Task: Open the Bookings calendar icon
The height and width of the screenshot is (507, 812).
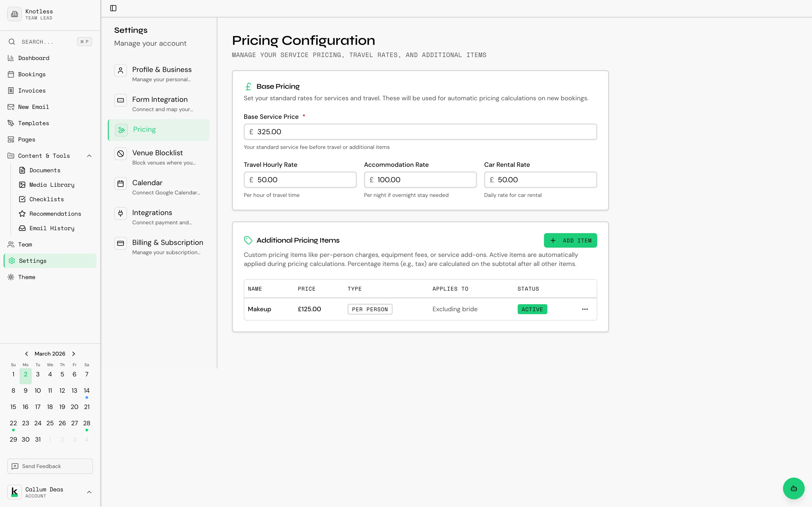Action: [x=11, y=74]
